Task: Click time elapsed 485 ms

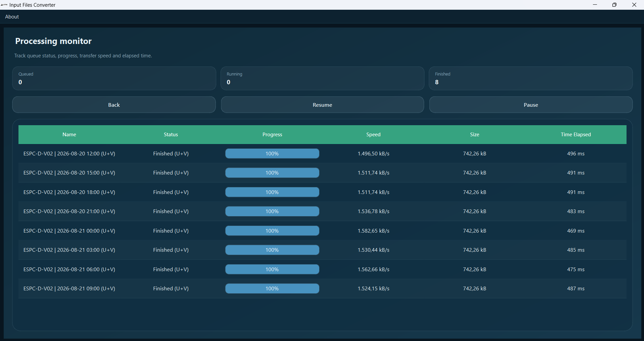Action: 575,250
